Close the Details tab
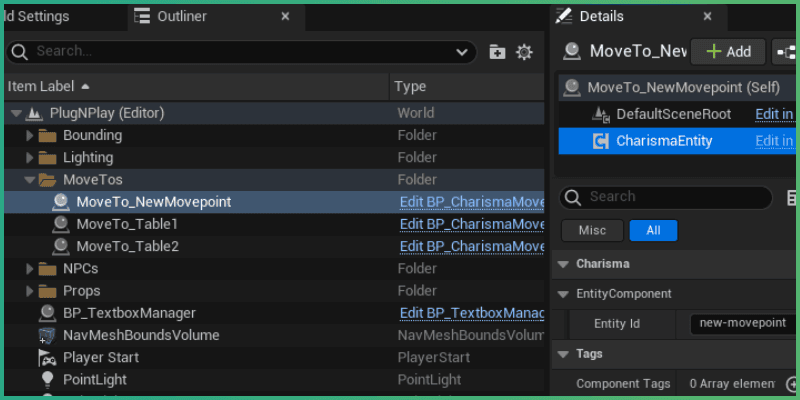Screen dimensions: 800x400 tap(707, 17)
